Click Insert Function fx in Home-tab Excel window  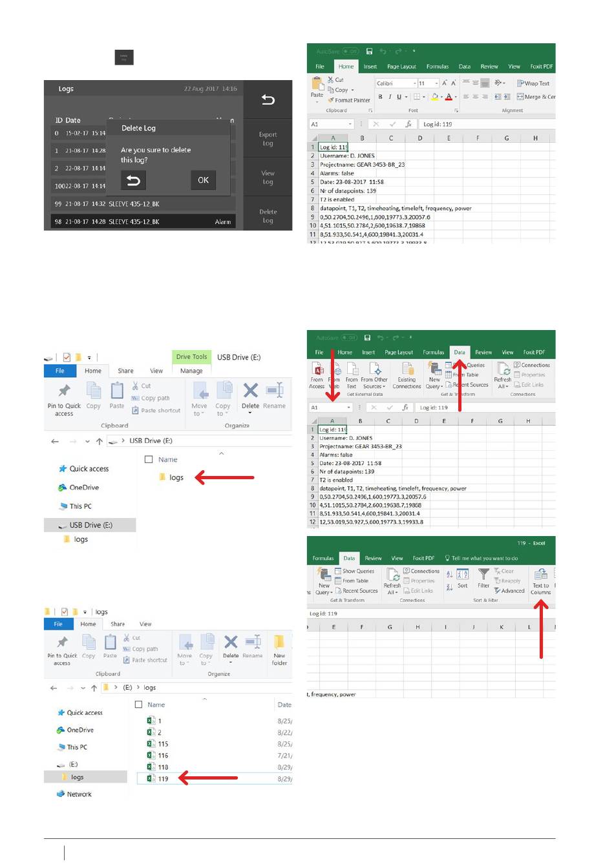(408, 124)
